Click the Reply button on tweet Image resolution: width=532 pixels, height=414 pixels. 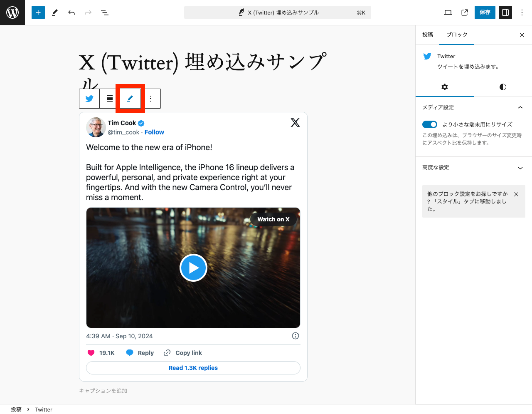[x=140, y=353]
